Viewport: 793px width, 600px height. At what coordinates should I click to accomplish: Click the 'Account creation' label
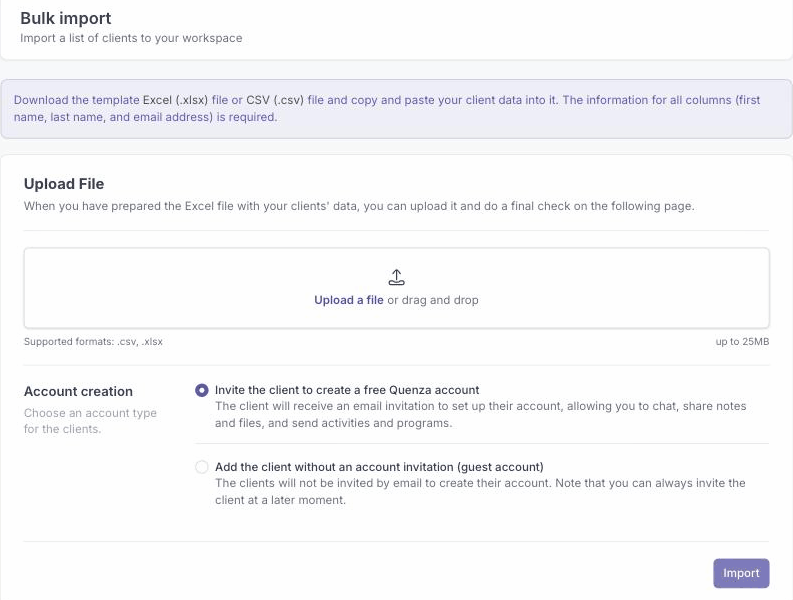pos(78,392)
